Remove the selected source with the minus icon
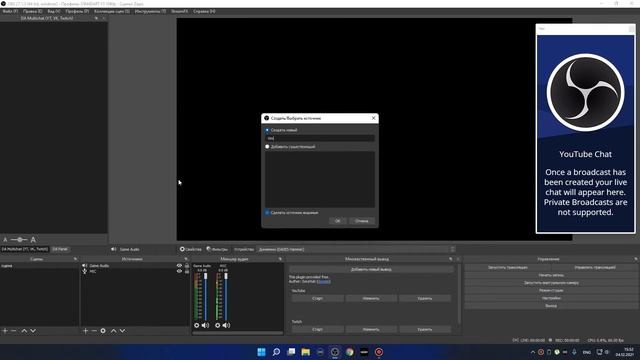The width and height of the screenshot is (640, 360). 94,331
